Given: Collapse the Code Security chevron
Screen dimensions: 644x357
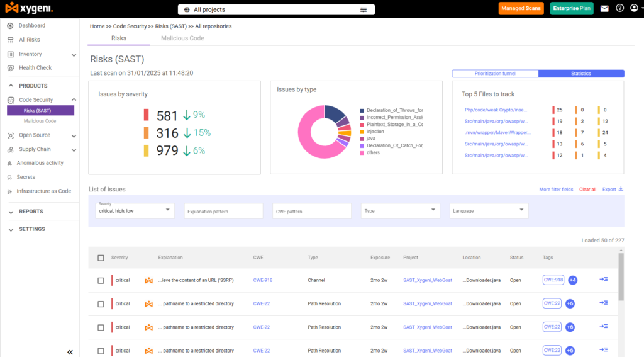Looking at the screenshot, I should click(x=74, y=99).
